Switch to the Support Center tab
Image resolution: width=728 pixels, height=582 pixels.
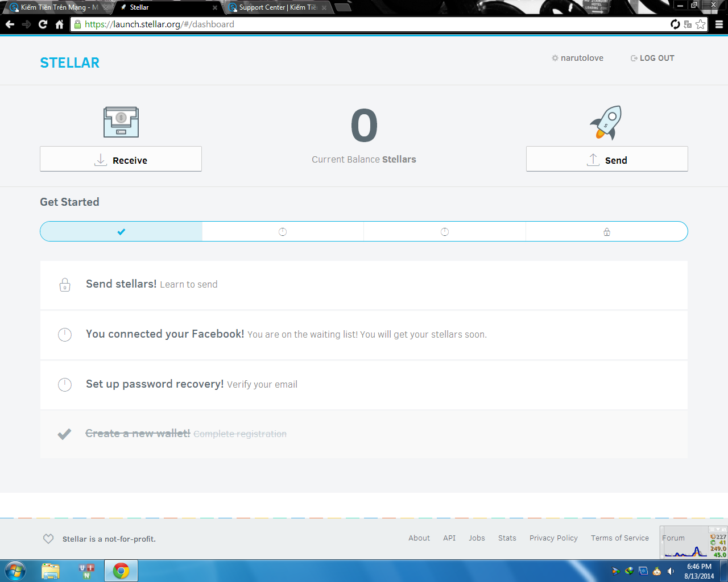278,7
